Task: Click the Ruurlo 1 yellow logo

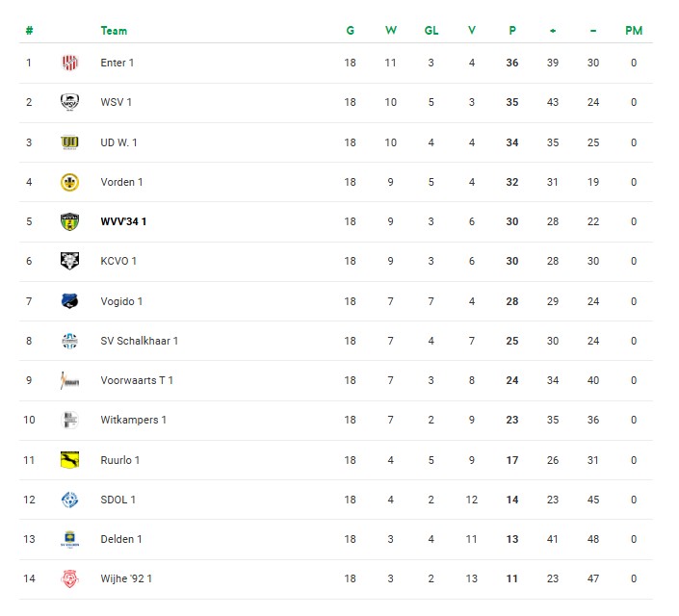Action: pyautogui.click(x=69, y=460)
